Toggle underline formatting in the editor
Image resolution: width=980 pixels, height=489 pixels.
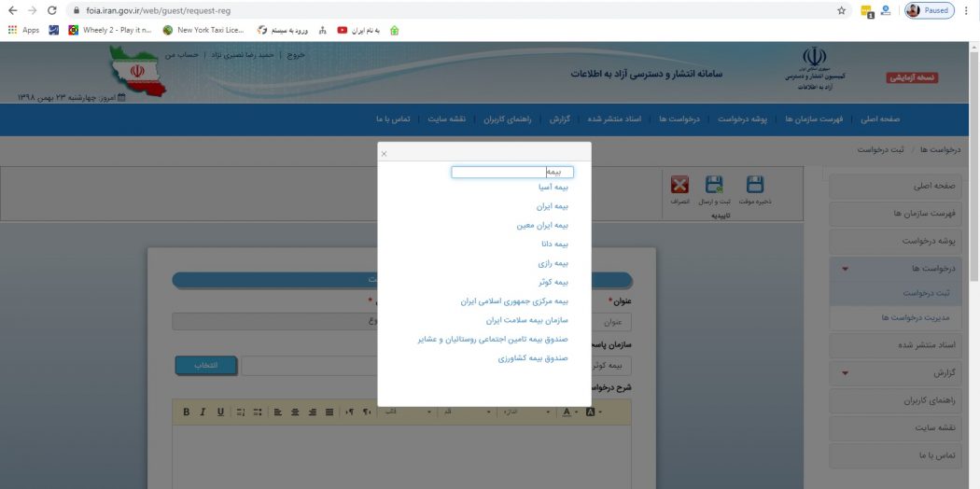220,412
